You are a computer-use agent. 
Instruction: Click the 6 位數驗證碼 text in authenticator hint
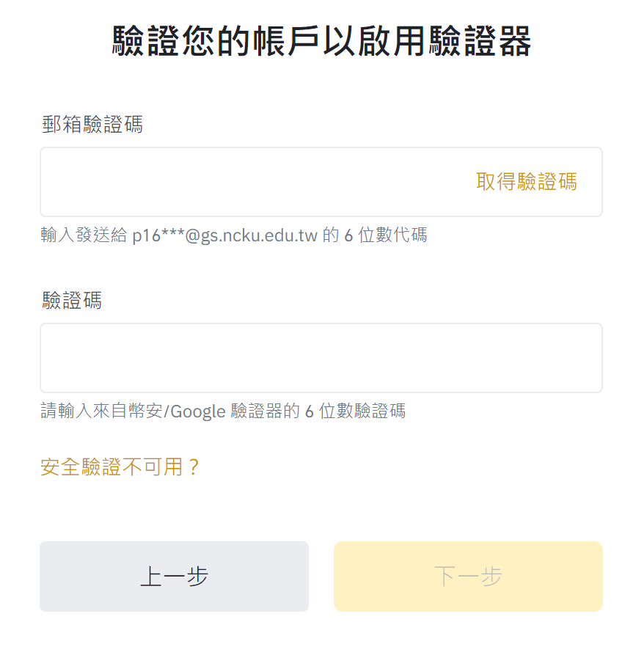tap(356, 411)
